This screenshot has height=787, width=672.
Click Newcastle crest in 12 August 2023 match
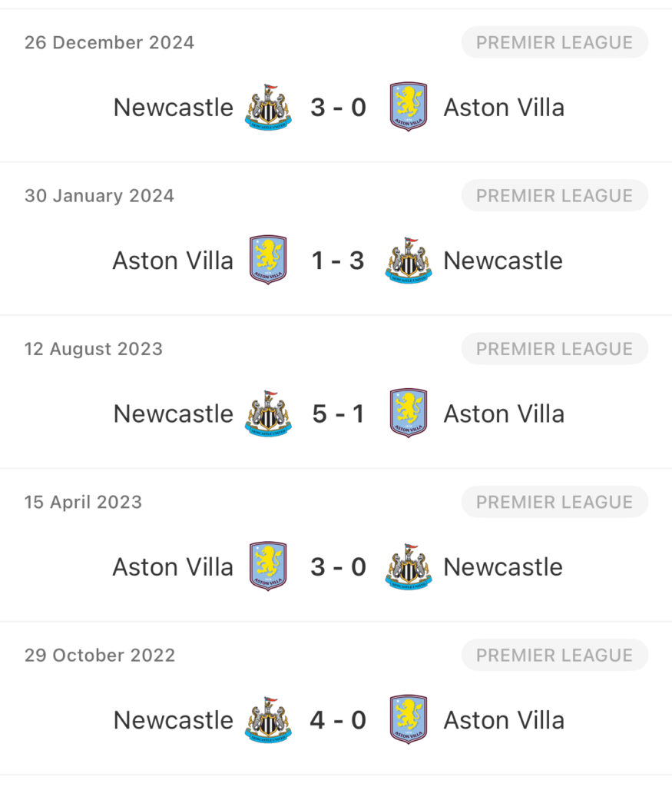268,413
